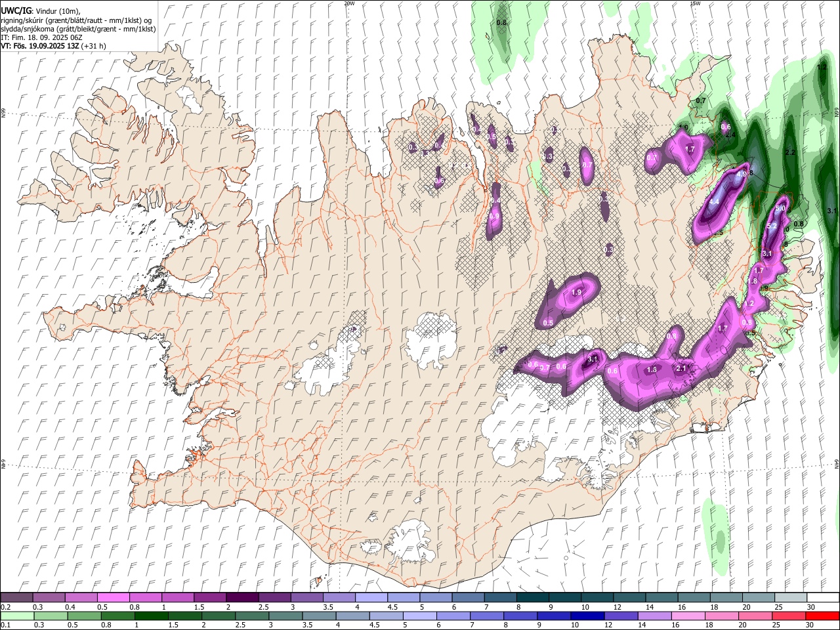
Task: Click the '2.4' rain value label
Action: point(730,135)
